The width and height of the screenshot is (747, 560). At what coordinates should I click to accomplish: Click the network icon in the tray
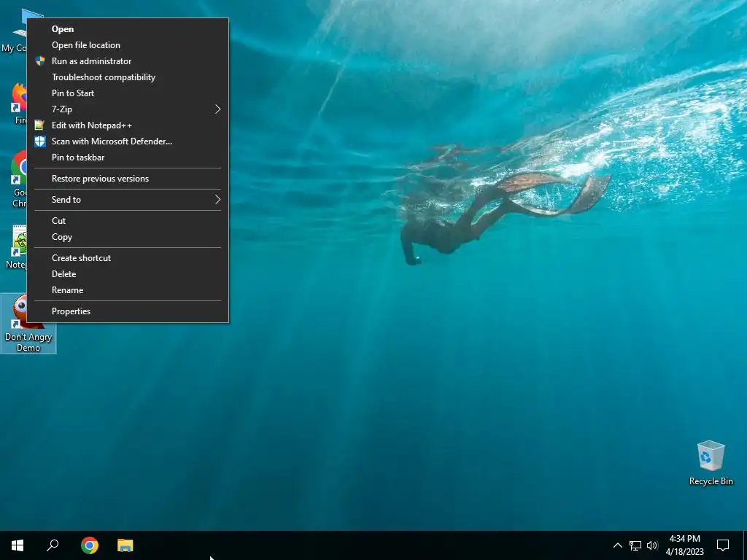coord(635,545)
